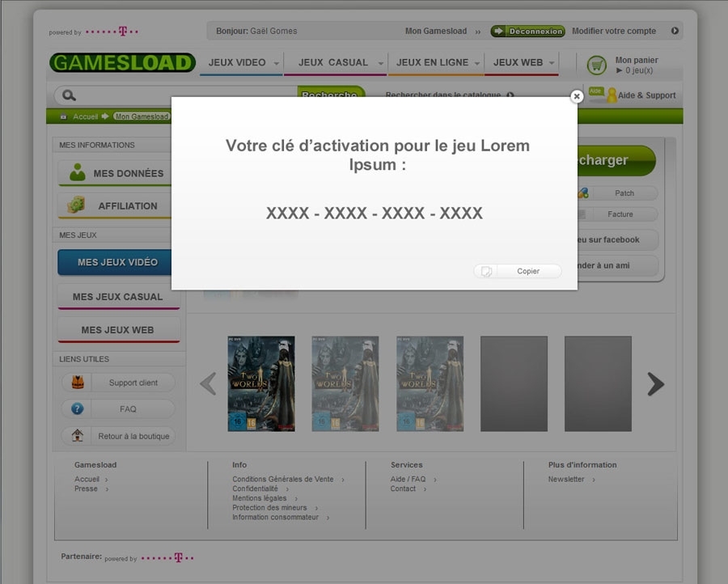Click the Mon Gamesload header link
This screenshot has width=728, height=584.
pyautogui.click(x=435, y=31)
